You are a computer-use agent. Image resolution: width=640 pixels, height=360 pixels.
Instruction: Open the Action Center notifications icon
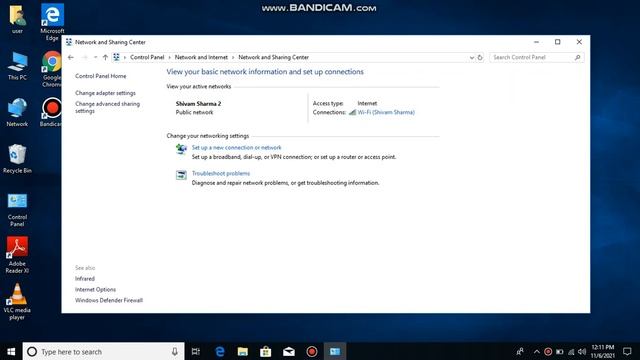627,351
